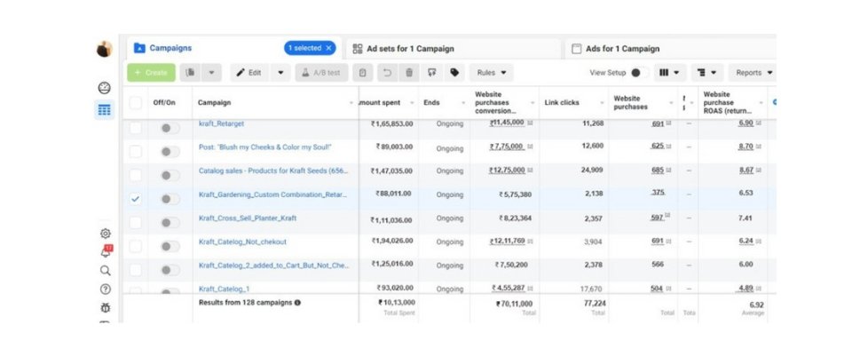
Task: Click the undo arrow icon in toolbar
Action: 386,73
